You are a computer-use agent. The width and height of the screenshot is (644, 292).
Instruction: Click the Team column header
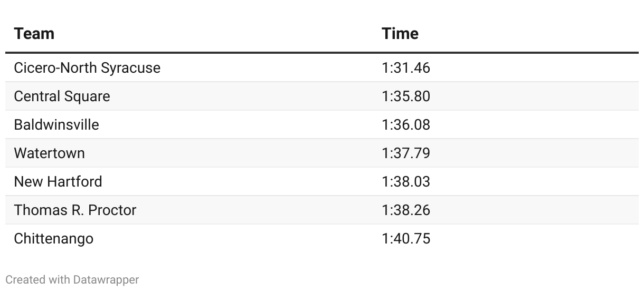click(x=34, y=34)
